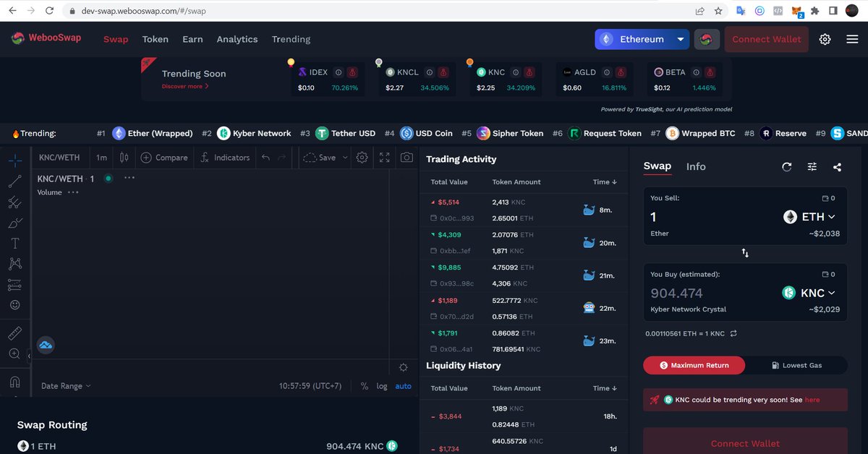Sort Liquidity History by Time
Screen dimensions: 868x454
(605, 388)
